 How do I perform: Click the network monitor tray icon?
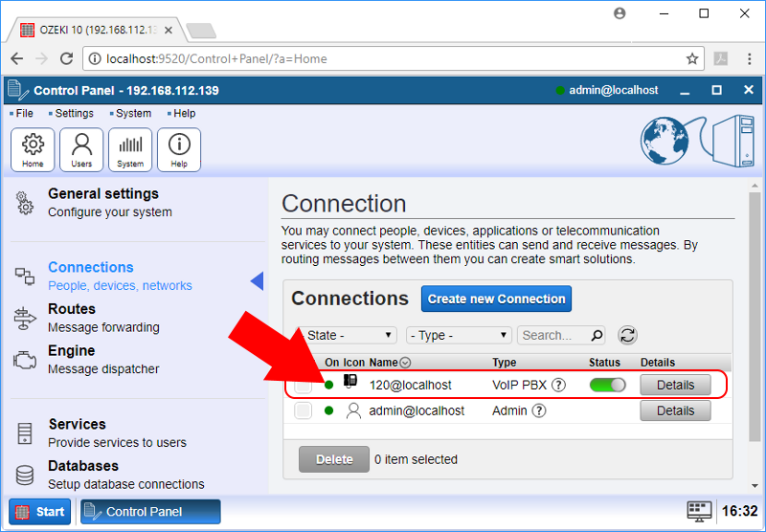coord(699,512)
